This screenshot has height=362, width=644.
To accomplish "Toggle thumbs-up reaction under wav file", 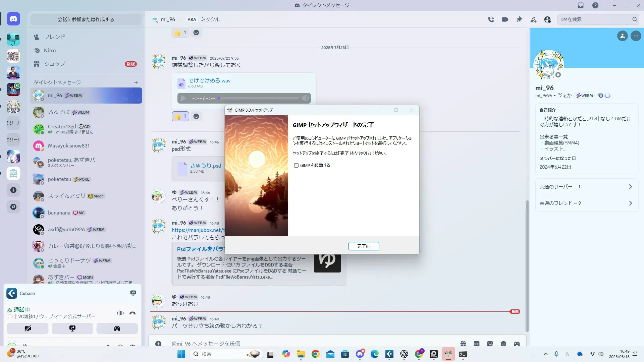I will point(180,116).
